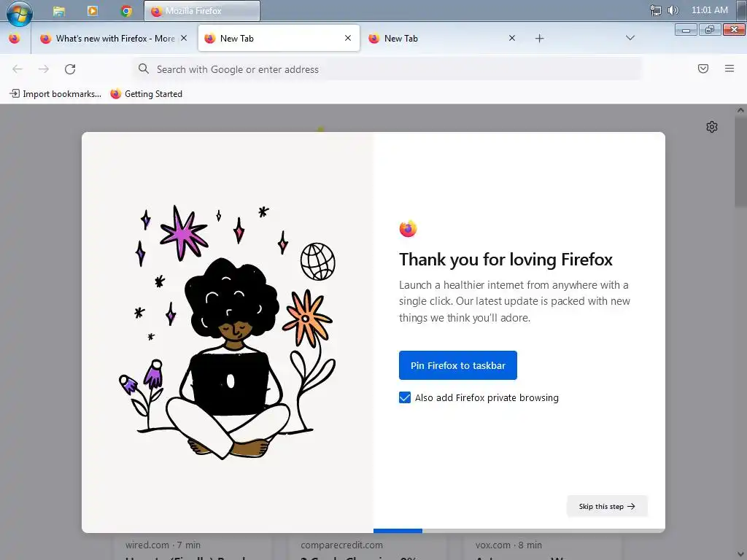The image size is (747, 560).
Task: Click the network icon in the system tray
Action: pos(656,10)
